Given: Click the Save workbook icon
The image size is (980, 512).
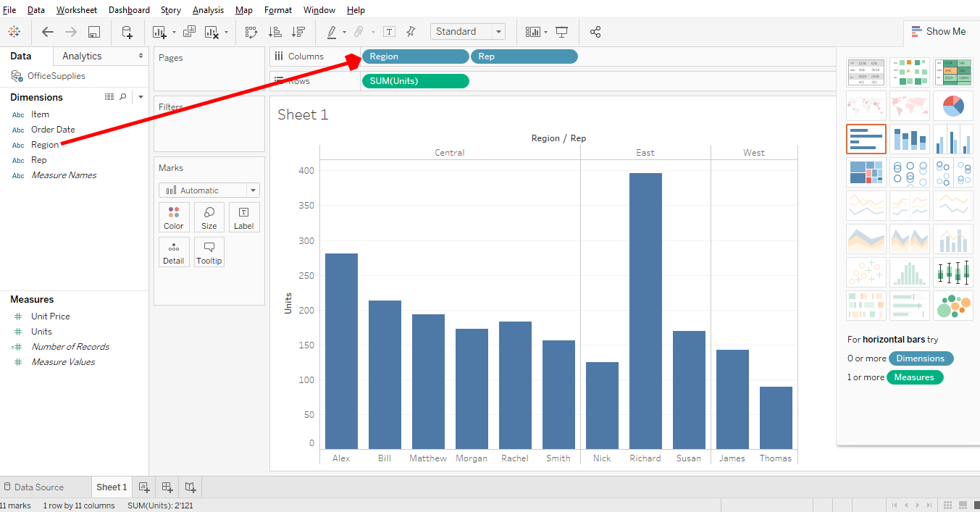Looking at the screenshot, I should (x=93, y=32).
